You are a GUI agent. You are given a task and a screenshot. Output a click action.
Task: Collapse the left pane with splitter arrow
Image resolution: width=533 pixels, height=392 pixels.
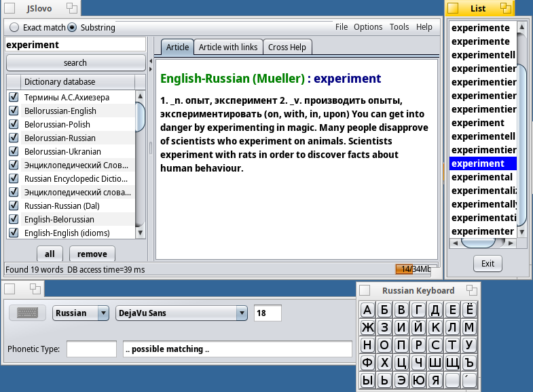tap(151, 61)
